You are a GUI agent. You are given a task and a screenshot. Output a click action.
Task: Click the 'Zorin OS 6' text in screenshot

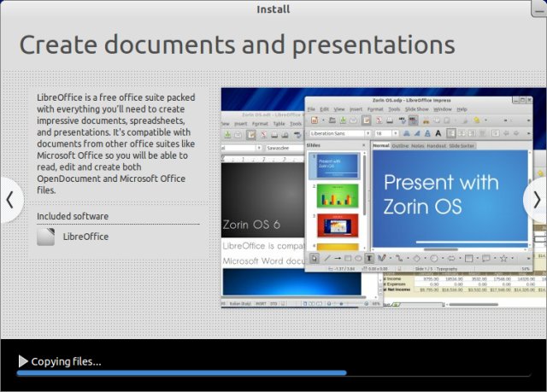(x=251, y=225)
